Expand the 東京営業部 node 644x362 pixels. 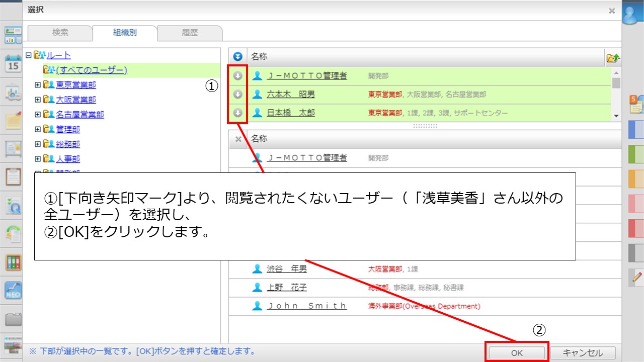pyautogui.click(x=38, y=85)
